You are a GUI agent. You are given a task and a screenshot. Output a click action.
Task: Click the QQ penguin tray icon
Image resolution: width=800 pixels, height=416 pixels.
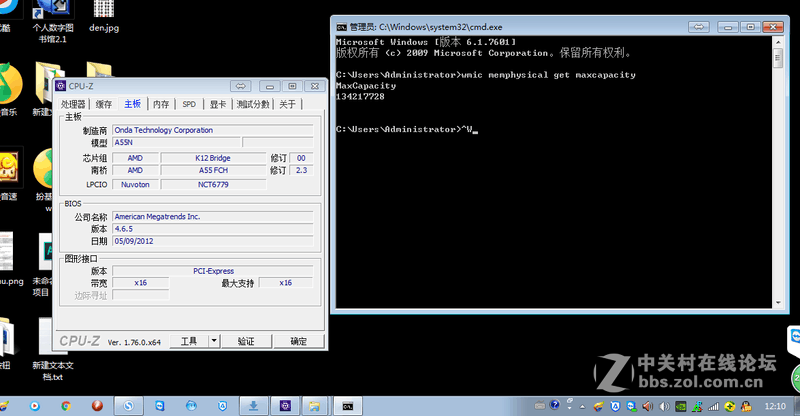pos(746,406)
